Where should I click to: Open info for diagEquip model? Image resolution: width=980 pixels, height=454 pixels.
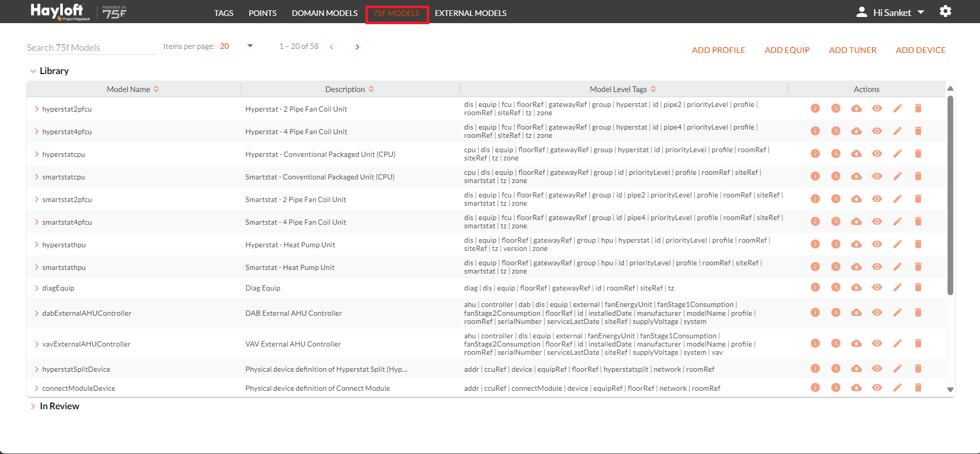[x=815, y=287]
